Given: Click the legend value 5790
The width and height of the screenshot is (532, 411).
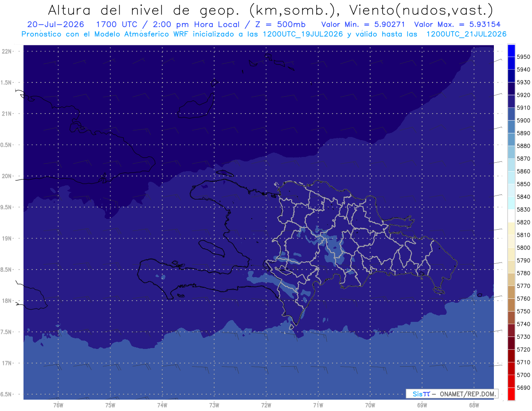Looking at the screenshot, I should (523, 260).
